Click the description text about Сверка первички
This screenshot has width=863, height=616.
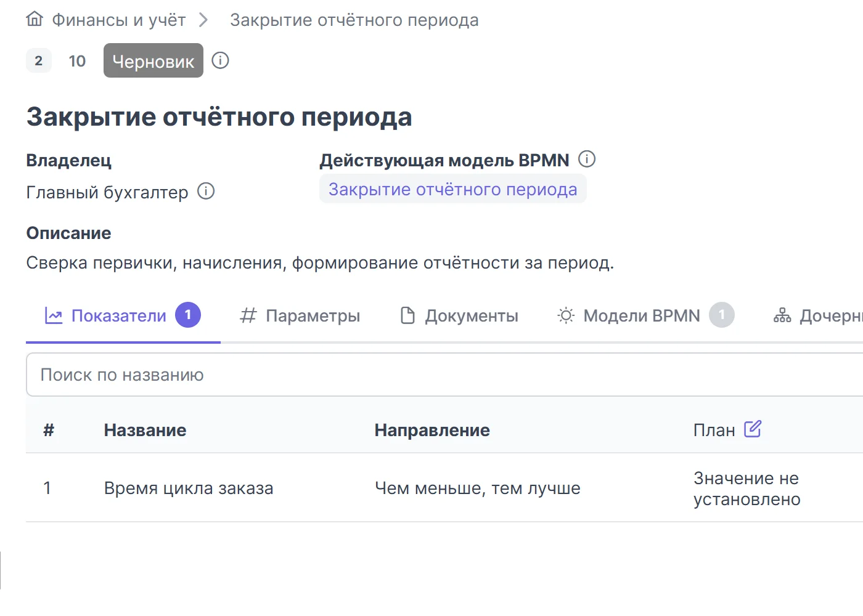point(320,263)
